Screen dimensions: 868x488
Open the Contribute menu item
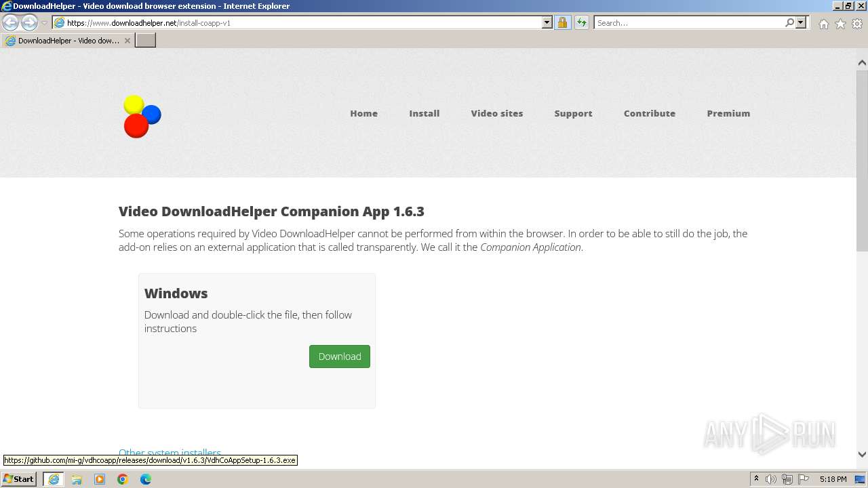649,113
